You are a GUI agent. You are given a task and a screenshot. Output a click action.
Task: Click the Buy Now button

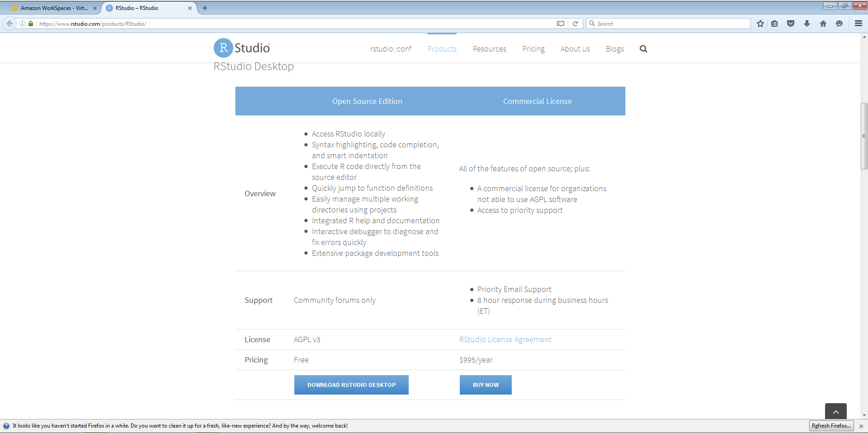point(486,385)
